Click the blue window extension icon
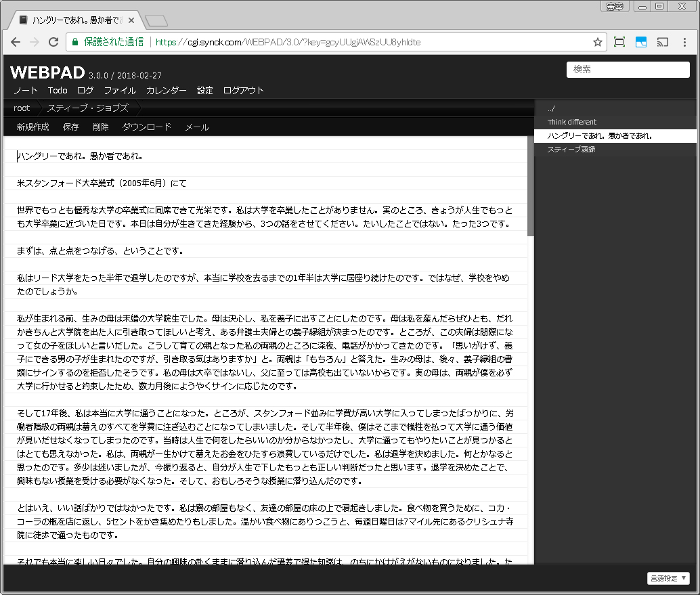Image resolution: width=700 pixels, height=595 pixels. pos(641,42)
